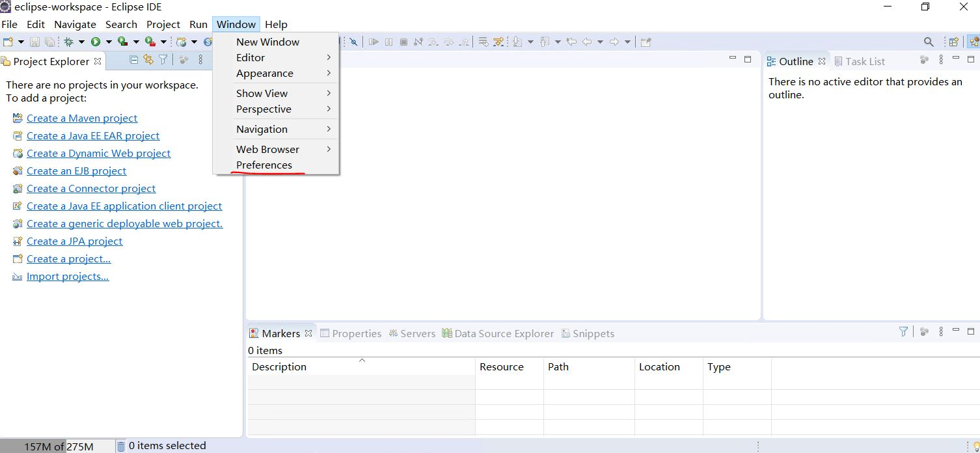Click the Terminate stop icon

(403, 42)
